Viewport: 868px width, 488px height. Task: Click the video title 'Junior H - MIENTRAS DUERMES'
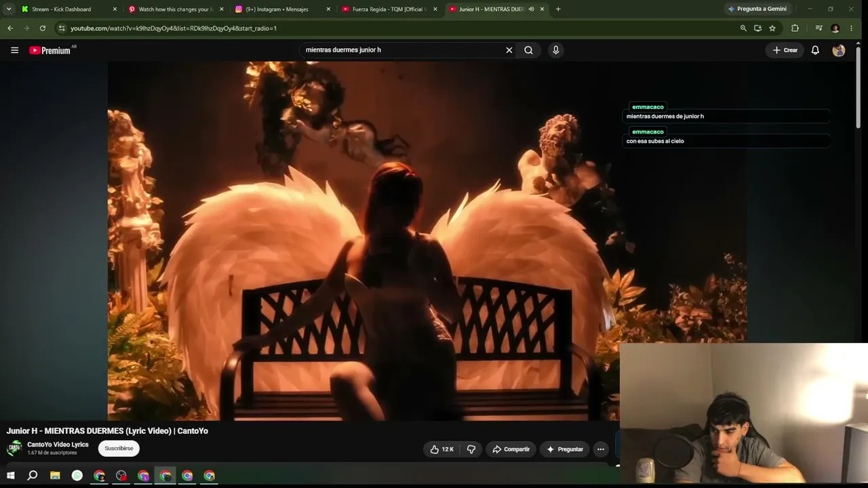107,431
